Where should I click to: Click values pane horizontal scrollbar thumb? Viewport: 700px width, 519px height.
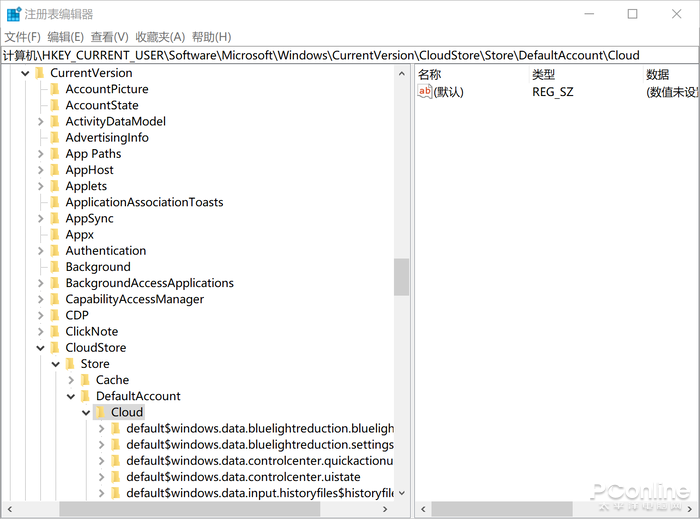(502, 509)
